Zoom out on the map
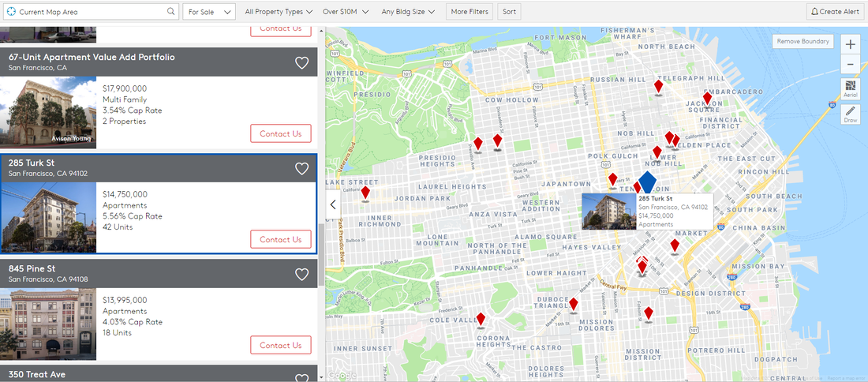Viewport: 868px width, 382px height. (x=850, y=65)
